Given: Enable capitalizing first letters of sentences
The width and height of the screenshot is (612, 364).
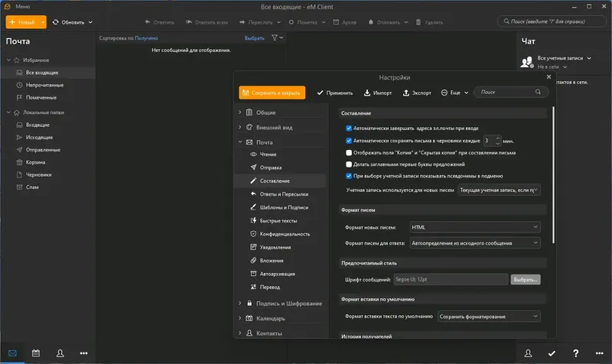Looking at the screenshot, I should coord(349,164).
